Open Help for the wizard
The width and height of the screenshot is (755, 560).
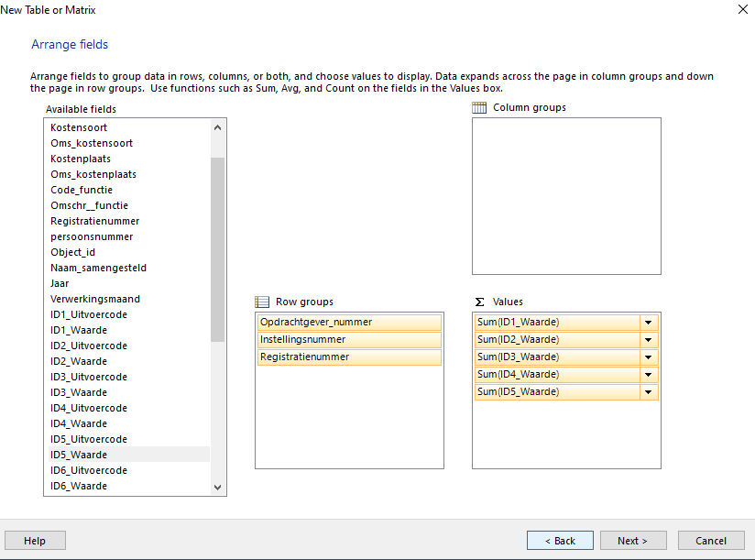(35, 541)
